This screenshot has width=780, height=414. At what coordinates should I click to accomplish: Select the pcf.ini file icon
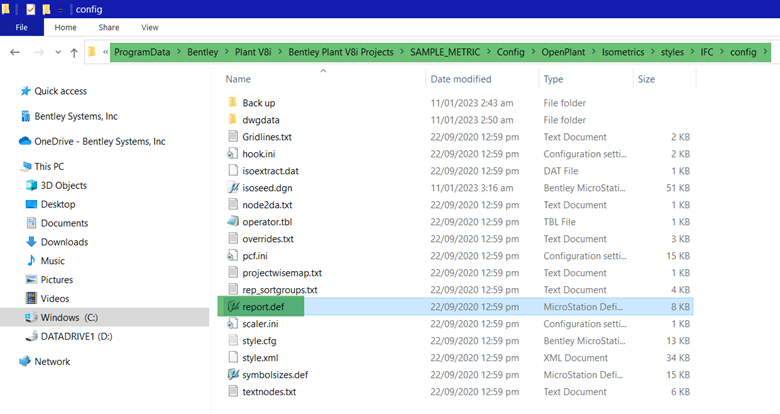tap(232, 256)
